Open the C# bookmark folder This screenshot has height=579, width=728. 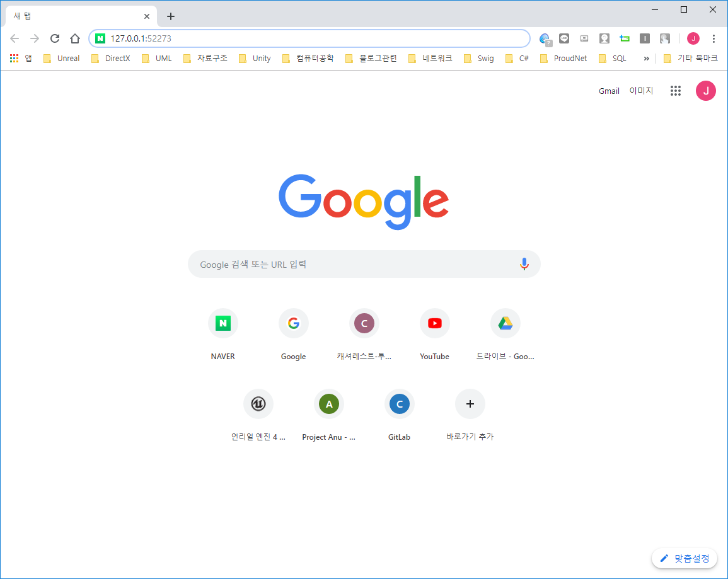517,59
